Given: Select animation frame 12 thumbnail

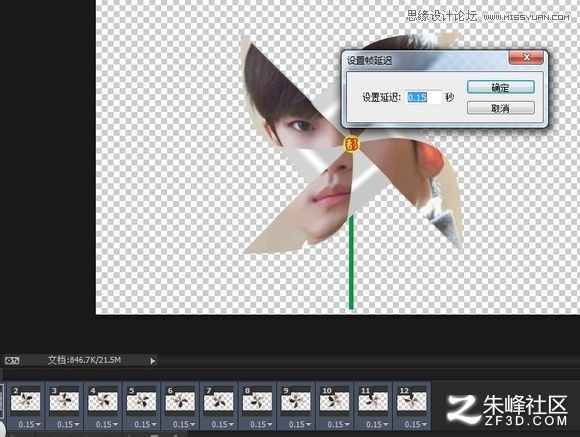Looking at the screenshot, I should (x=411, y=401).
